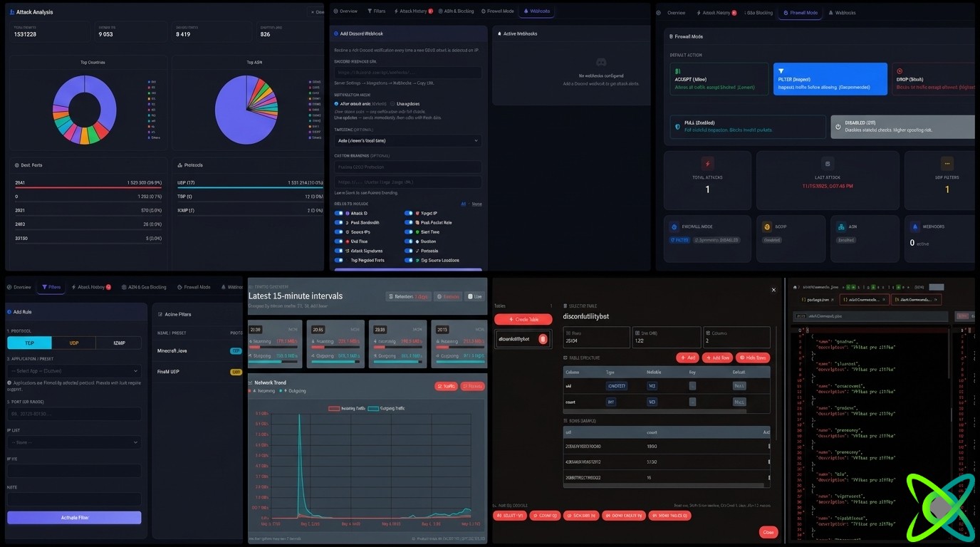
Task: Click the Active Webhooks bell icon
Action: [499, 33]
